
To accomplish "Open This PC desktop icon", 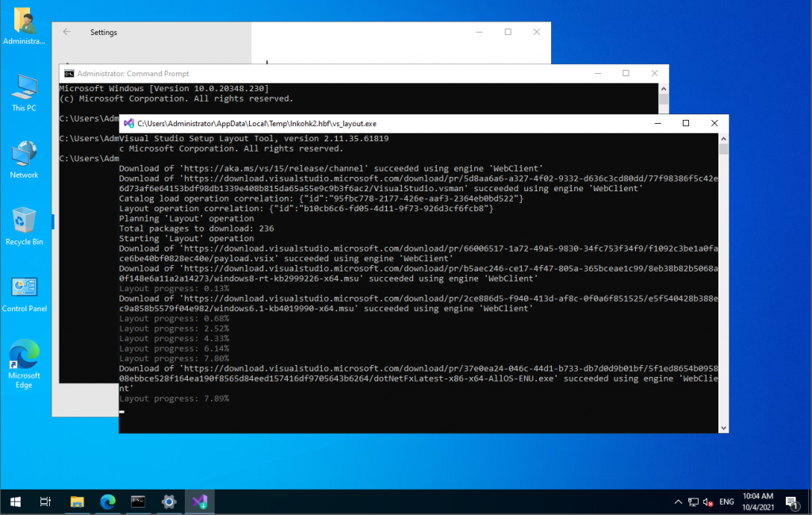I will (x=24, y=93).
